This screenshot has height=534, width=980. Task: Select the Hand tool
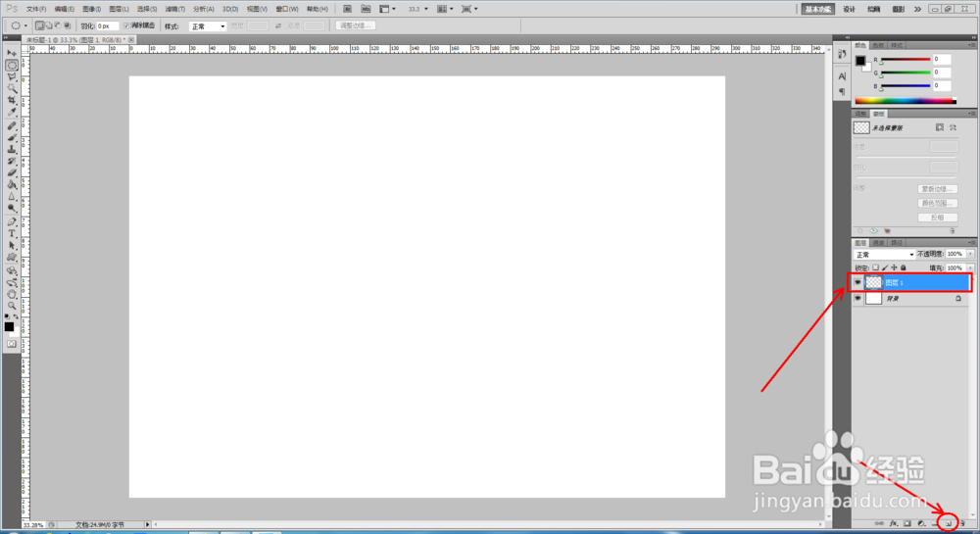click(x=11, y=294)
